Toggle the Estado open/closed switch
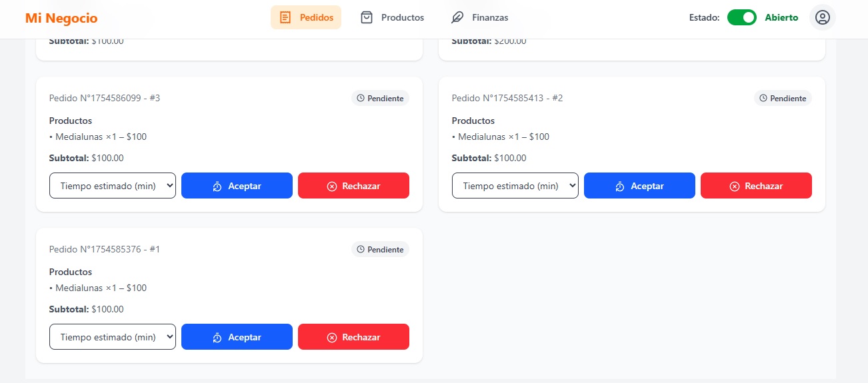 point(741,17)
